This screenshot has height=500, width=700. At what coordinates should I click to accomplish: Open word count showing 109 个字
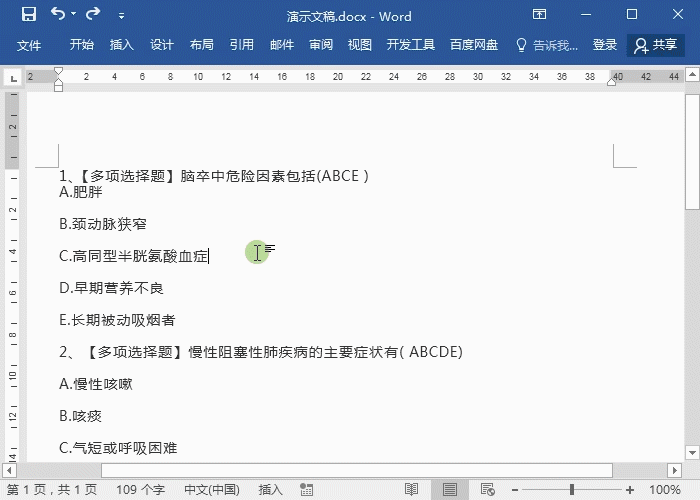pyautogui.click(x=140, y=490)
